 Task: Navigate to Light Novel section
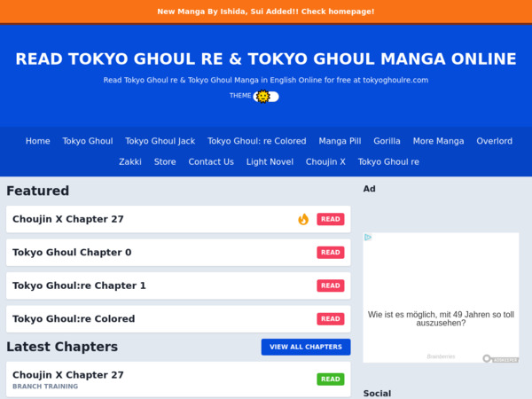(270, 162)
